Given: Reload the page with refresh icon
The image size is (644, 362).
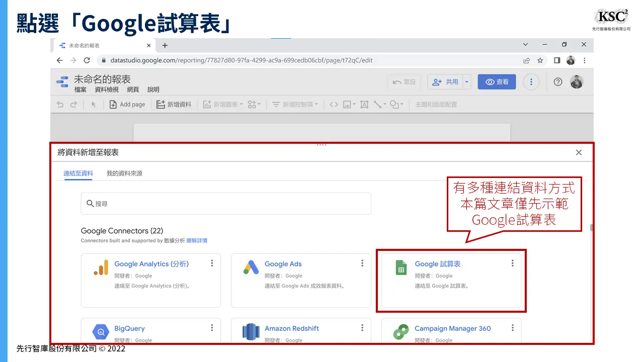Looking at the screenshot, I should click(87, 60).
